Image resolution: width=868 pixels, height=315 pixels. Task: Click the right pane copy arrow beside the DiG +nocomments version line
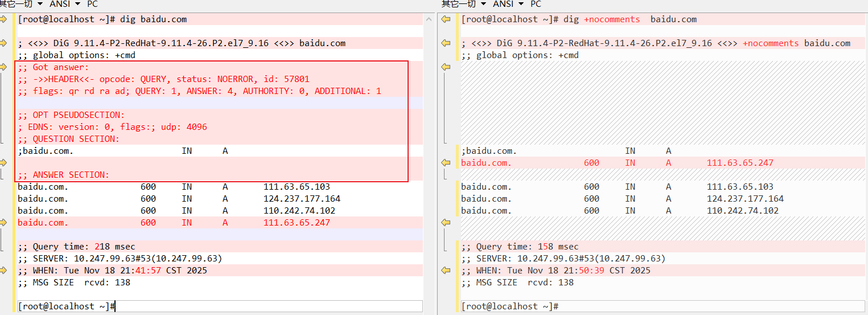tap(447, 43)
